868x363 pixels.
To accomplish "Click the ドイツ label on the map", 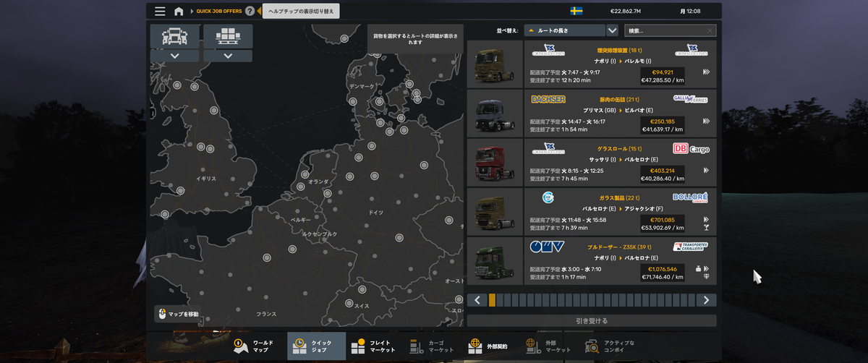I will [x=376, y=213].
